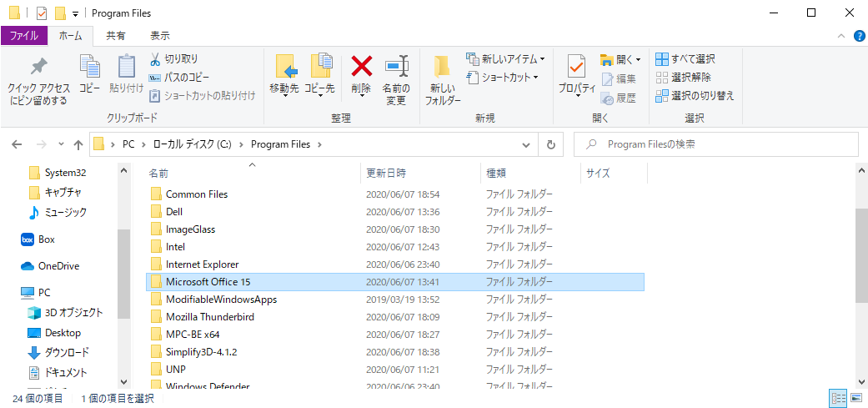This screenshot has height=408, width=868.
Task: Expand chevron after Program Files in breadcrumb
Action: point(319,145)
